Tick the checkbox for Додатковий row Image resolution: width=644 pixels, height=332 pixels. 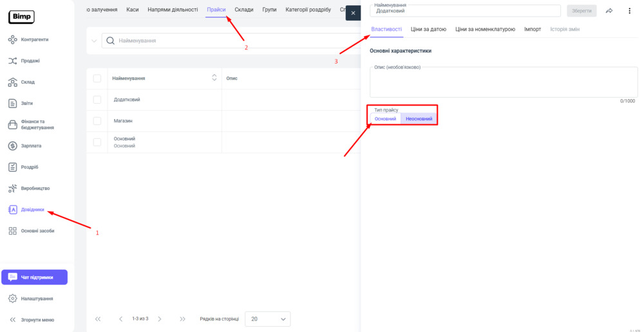tap(97, 100)
